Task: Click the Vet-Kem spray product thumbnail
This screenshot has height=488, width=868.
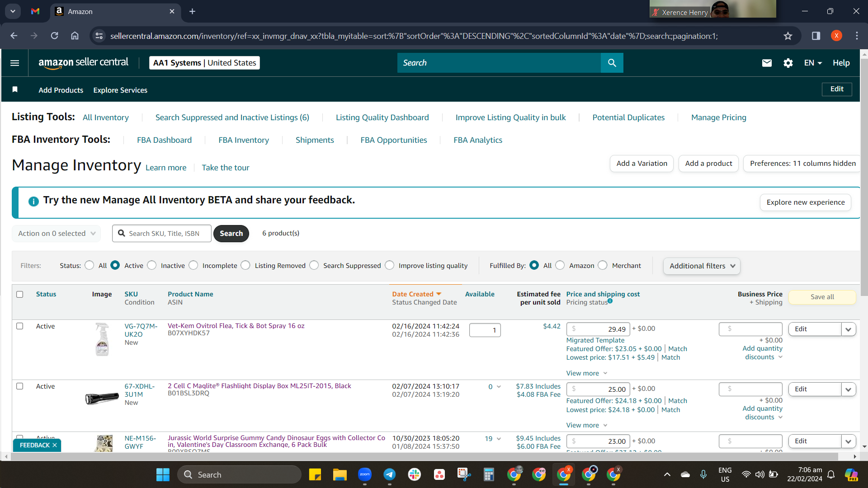Action: (102, 339)
